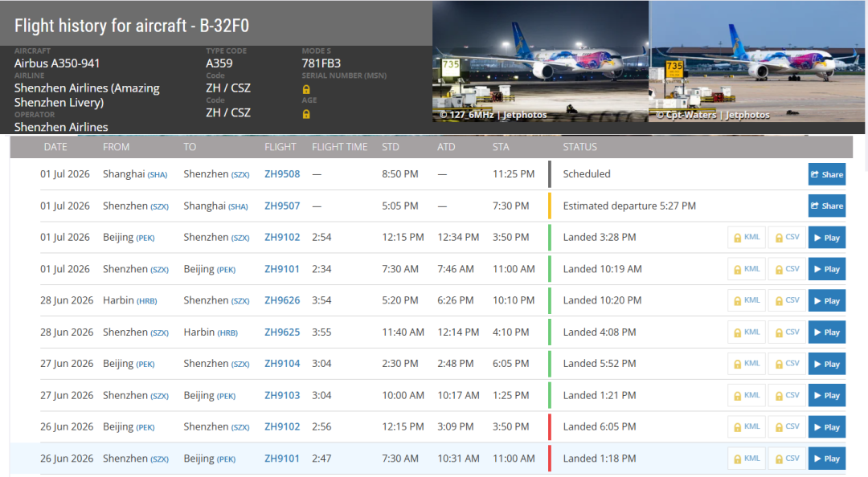Open the daytime aircraft photo by Cpt-Waters

coord(757,61)
